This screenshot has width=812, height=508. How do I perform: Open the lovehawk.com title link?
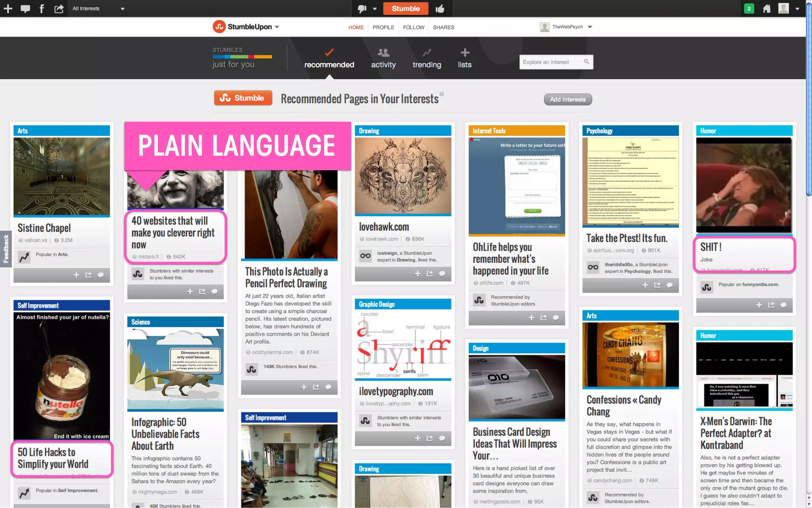(384, 227)
